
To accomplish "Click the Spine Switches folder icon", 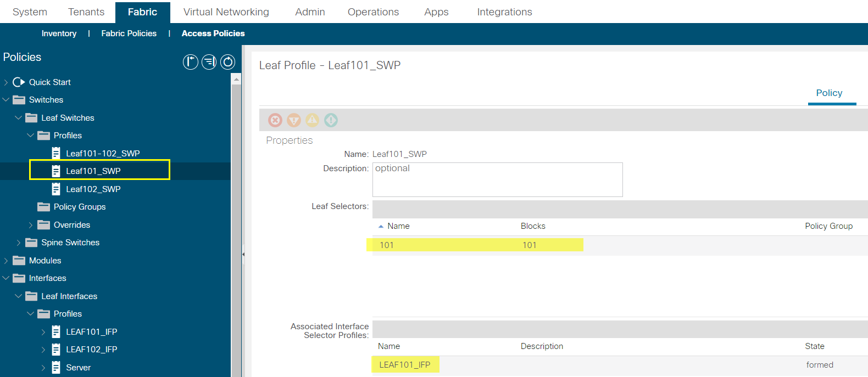I will (x=31, y=243).
